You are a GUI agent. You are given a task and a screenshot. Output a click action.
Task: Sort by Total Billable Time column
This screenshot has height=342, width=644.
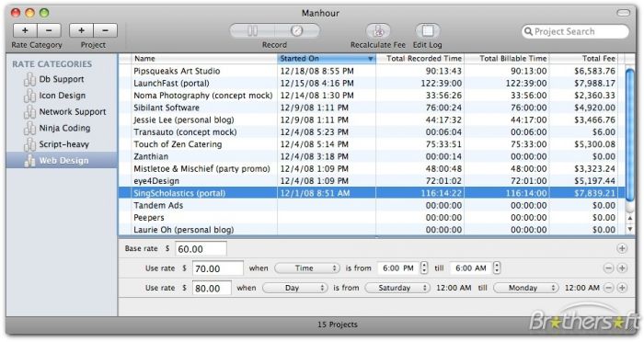pos(507,59)
